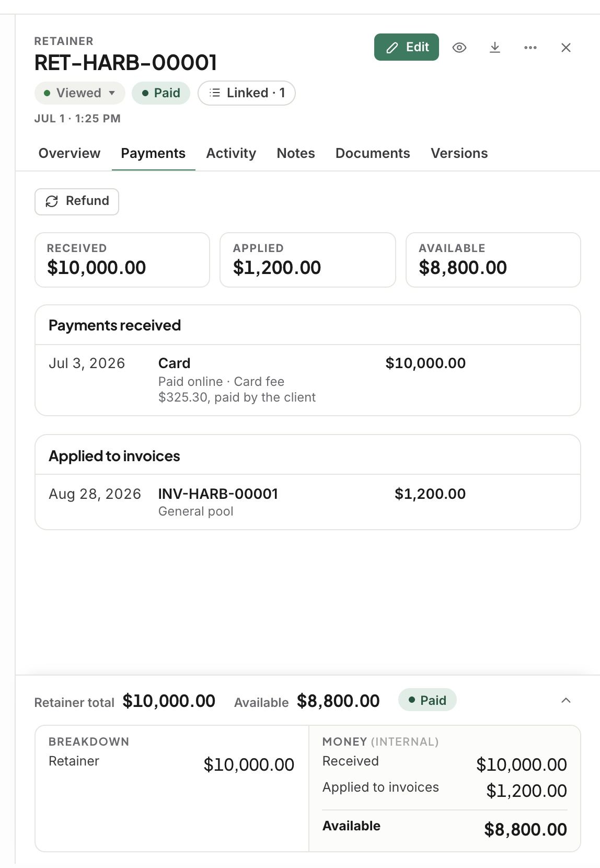Select the Applied $1,200.00 card

pos(308,260)
